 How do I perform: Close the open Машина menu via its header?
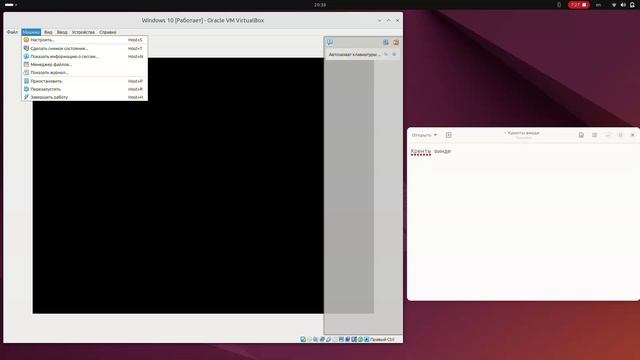(x=31, y=32)
